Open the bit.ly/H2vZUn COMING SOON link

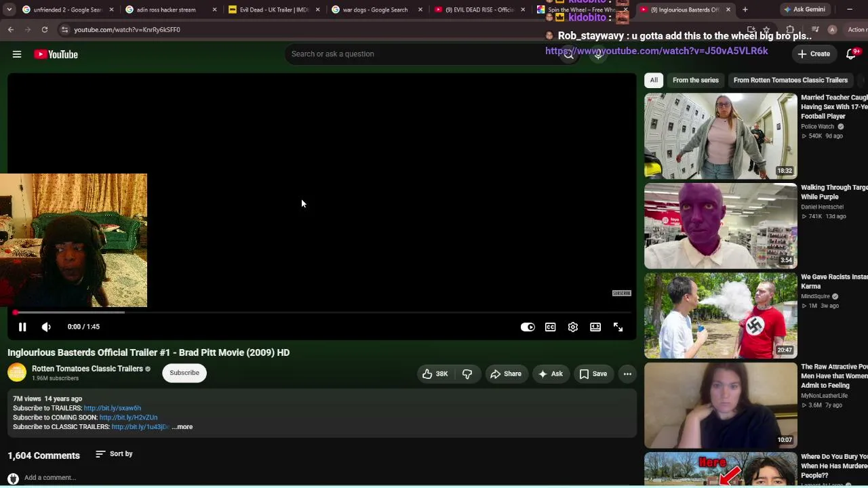128,418
